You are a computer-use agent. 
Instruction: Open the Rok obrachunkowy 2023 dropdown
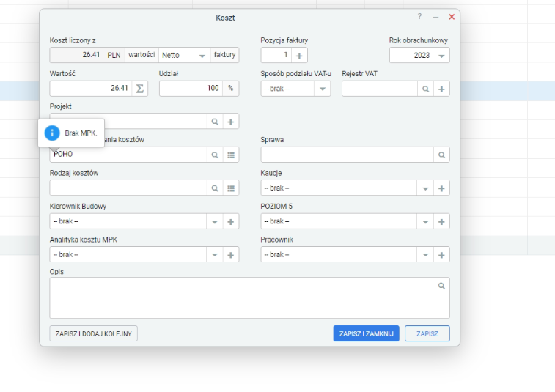(x=441, y=56)
